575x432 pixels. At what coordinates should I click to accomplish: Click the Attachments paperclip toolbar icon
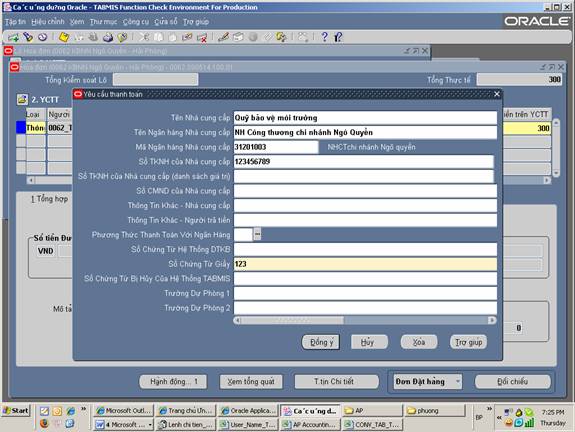pos(268,37)
